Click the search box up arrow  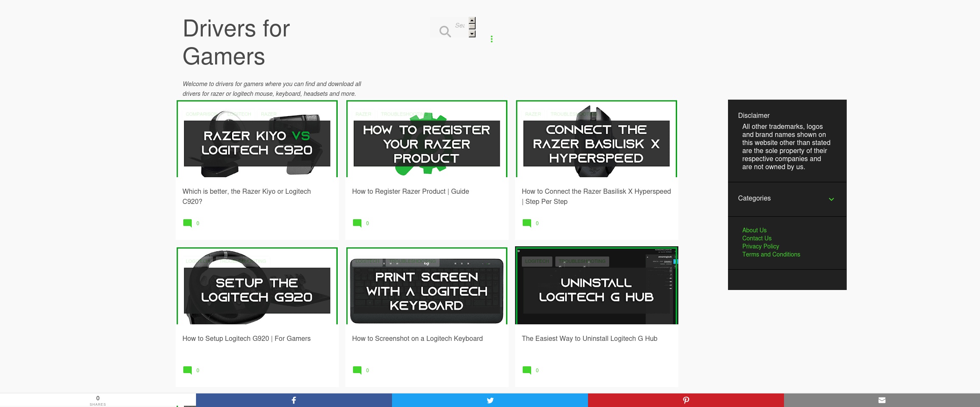pyautogui.click(x=472, y=20)
